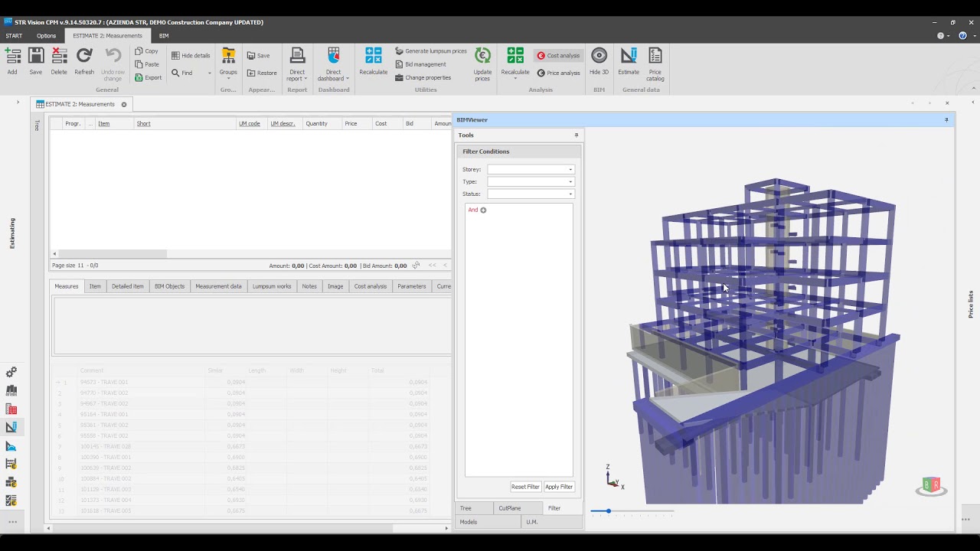Click the Reset Filter button
Viewport: 980px width, 551px height.
pyautogui.click(x=525, y=487)
